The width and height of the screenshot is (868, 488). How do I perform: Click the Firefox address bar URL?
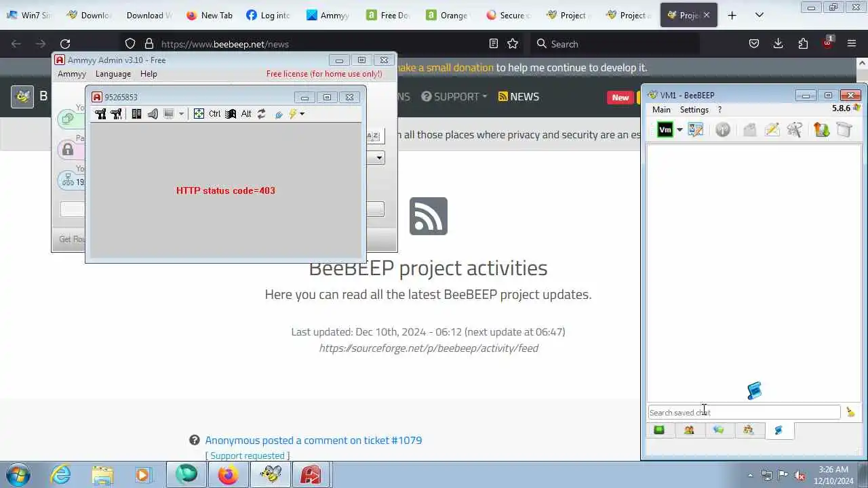[x=225, y=44]
